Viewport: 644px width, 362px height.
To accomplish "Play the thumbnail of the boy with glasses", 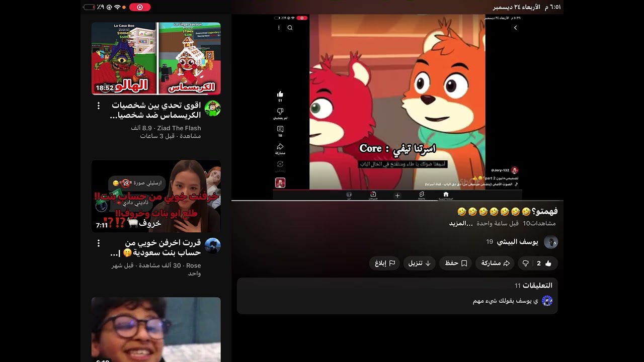I will (x=156, y=329).
